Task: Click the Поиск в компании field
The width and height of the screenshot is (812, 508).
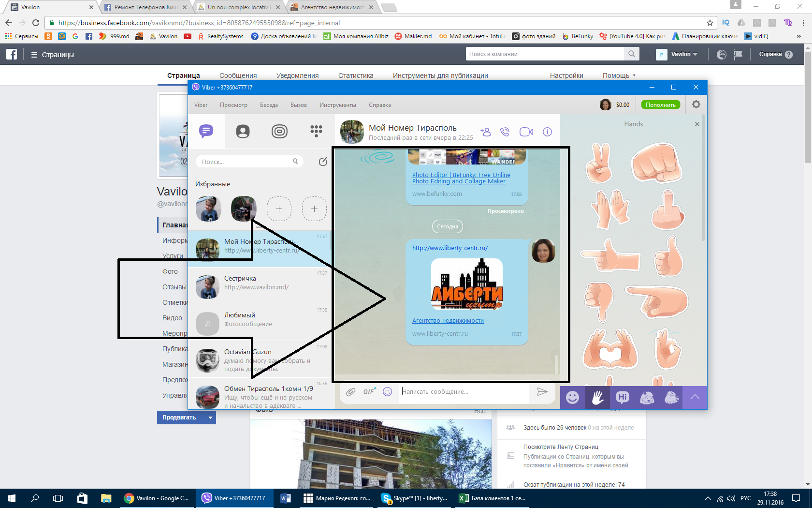Action: point(545,54)
